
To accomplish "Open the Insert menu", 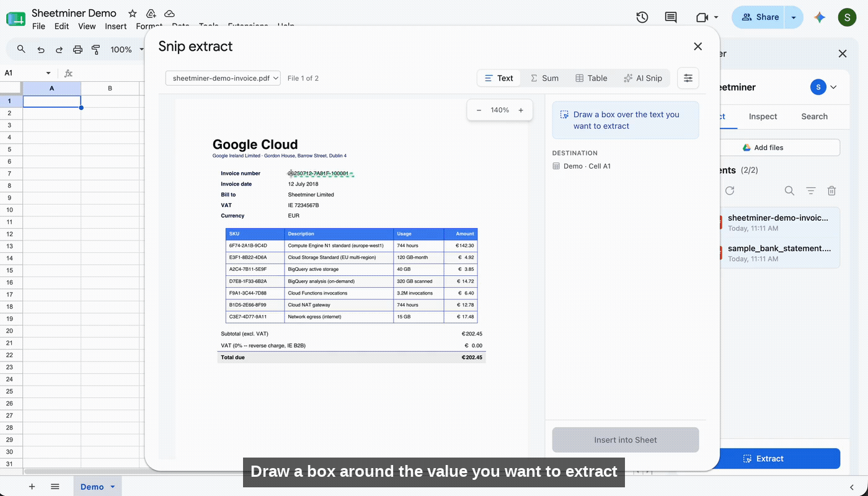I will click(116, 26).
